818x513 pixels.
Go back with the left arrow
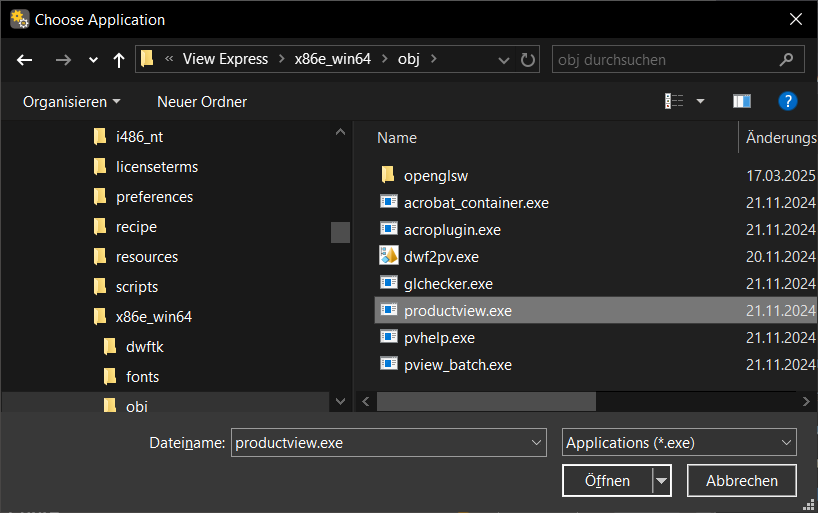(x=25, y=60)
